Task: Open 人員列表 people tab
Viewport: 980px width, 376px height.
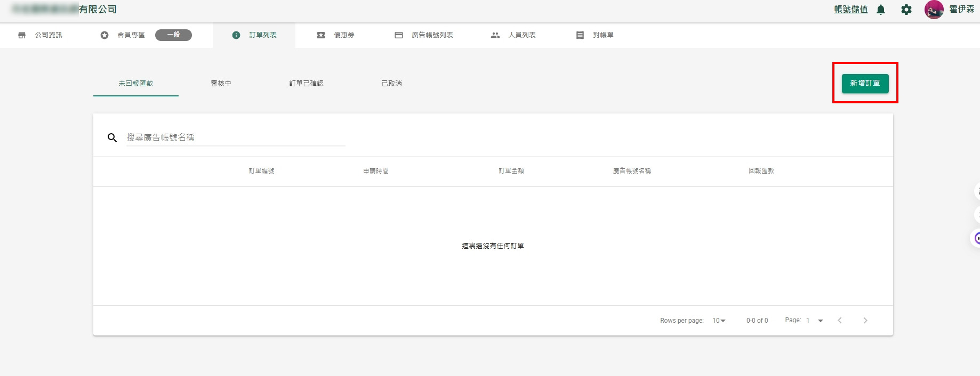Action: point(513,35)
